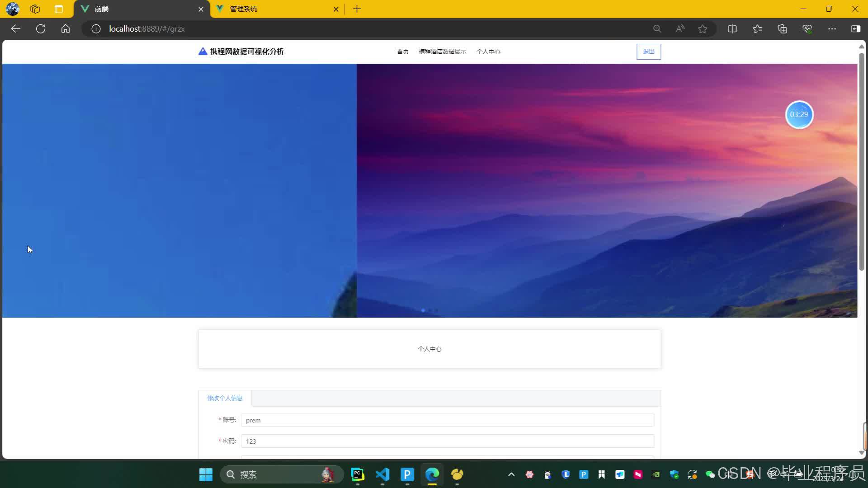The height and width of the screenshot is (488, 868).
Task: Open a new browser tab
Action: [x=357, y=9]
